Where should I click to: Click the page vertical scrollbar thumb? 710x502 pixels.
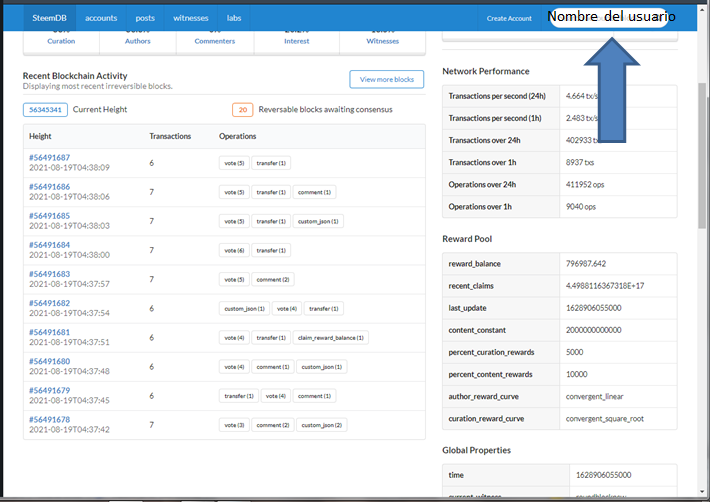703,156
